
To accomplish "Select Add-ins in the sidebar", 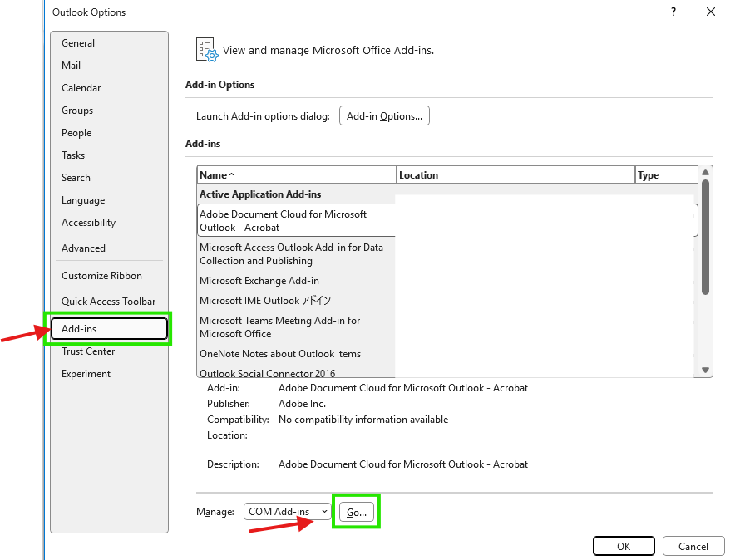I will tap(110, 329).
